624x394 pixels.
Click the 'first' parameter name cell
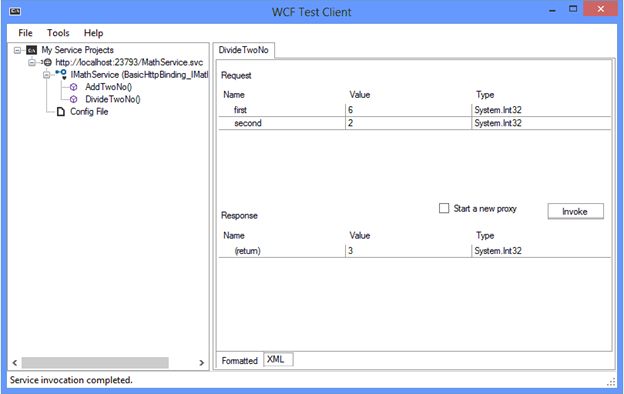click(x=282, y=110)
